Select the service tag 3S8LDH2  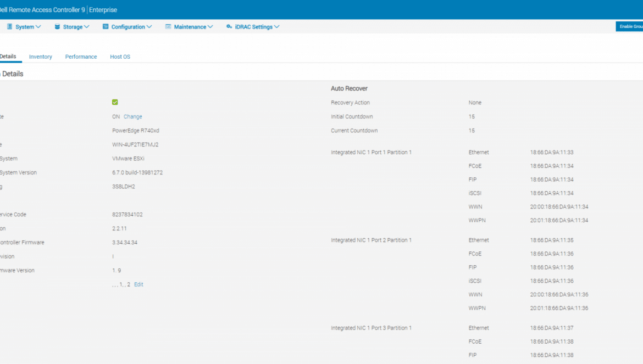tap(124, 186)
